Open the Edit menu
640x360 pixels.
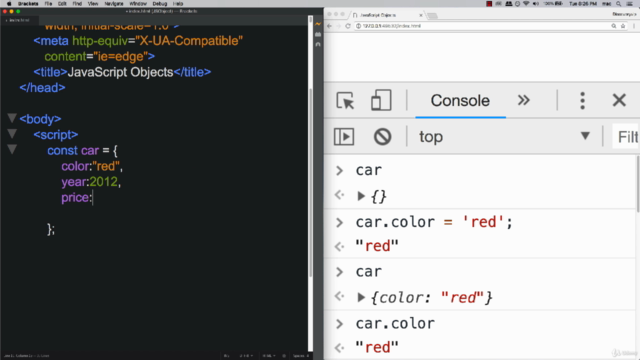62,4
